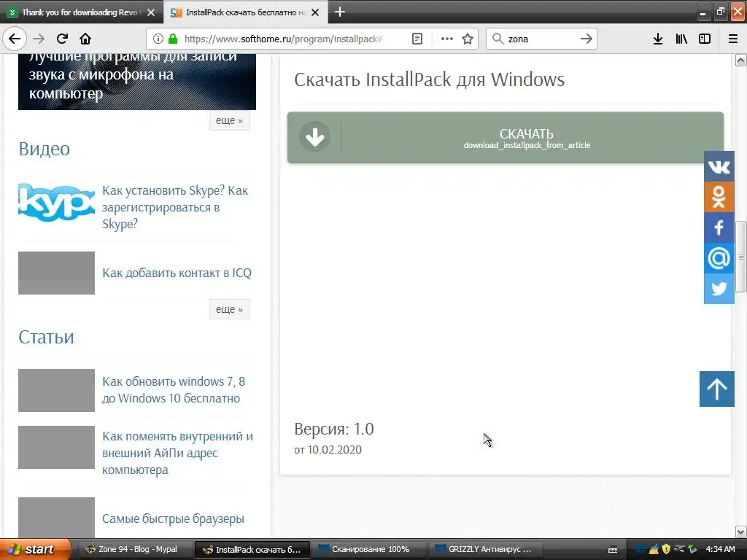
Task: Open link Как добавить контакт в ICQ
Action: [x=177, y=273]
